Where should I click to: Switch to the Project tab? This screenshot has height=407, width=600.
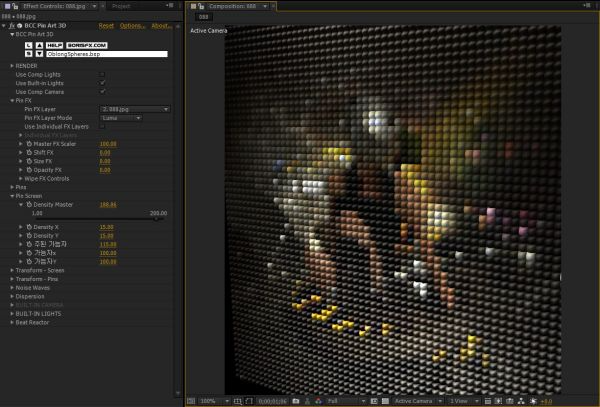point(121,6)
